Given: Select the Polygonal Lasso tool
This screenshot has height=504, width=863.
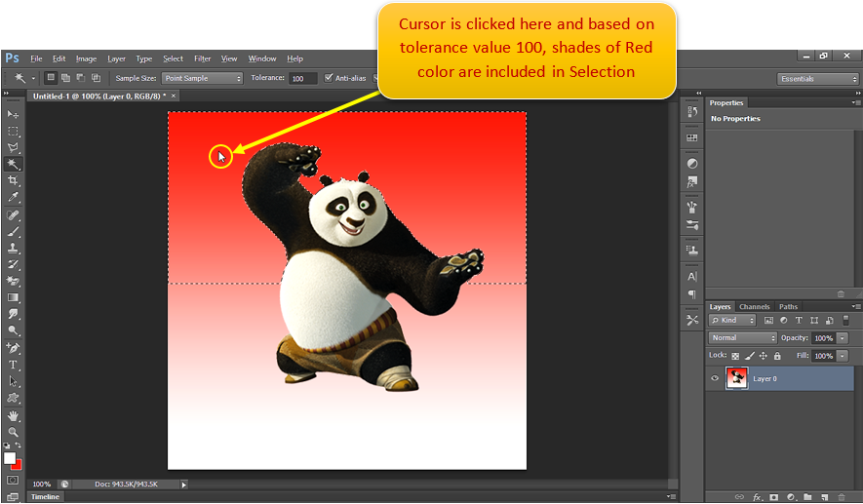Looking at the screenshot, I should click(x=13, y=147).
